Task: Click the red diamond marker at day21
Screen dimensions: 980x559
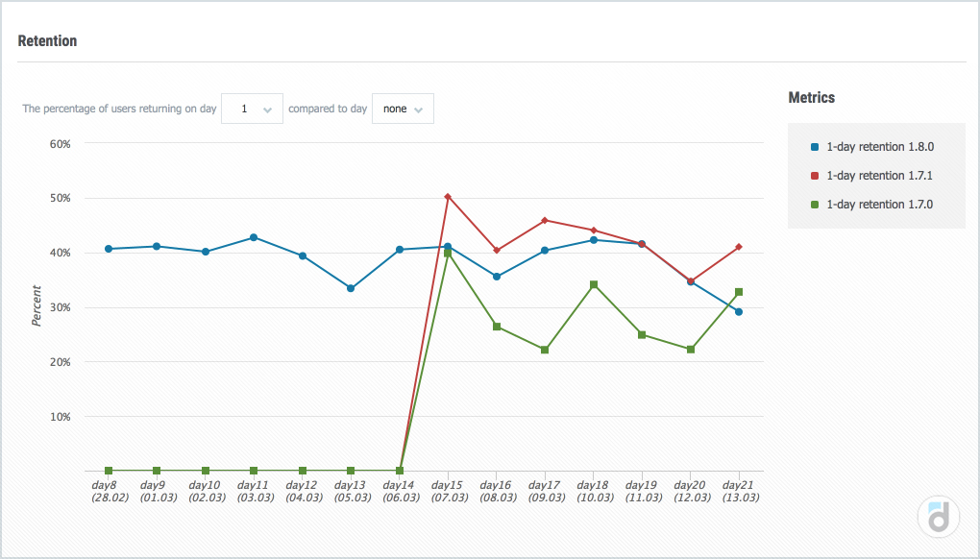Action: [738, 247]
